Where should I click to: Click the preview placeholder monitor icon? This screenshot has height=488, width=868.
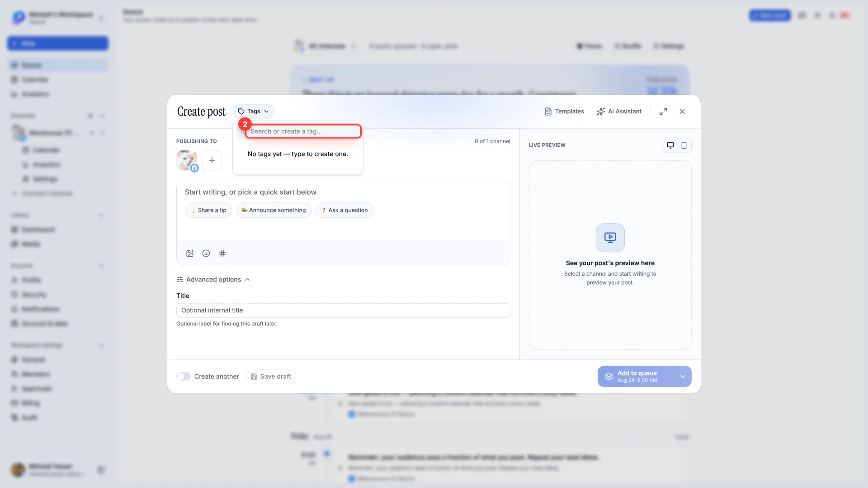[x=610, y=238]
